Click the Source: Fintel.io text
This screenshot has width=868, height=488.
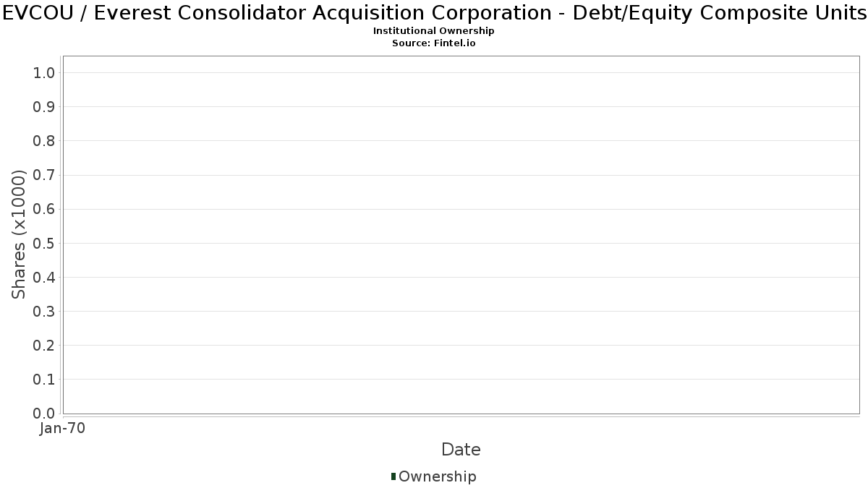[434, 43]
